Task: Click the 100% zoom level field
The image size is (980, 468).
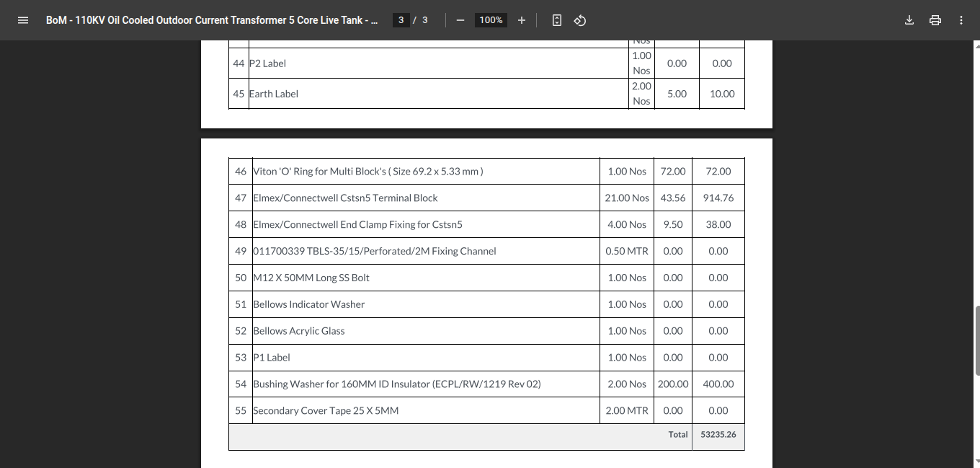Action: (x=491, y=20)
